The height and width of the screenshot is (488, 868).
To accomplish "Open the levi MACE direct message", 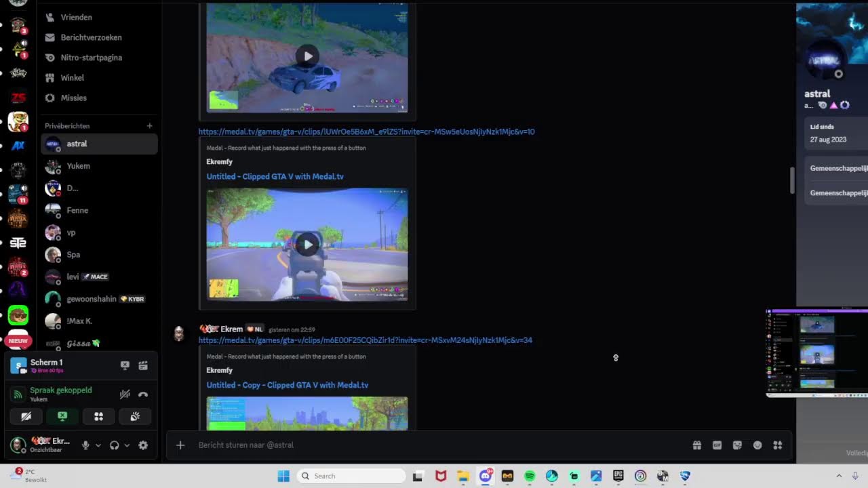I will (x=99, y=277).
